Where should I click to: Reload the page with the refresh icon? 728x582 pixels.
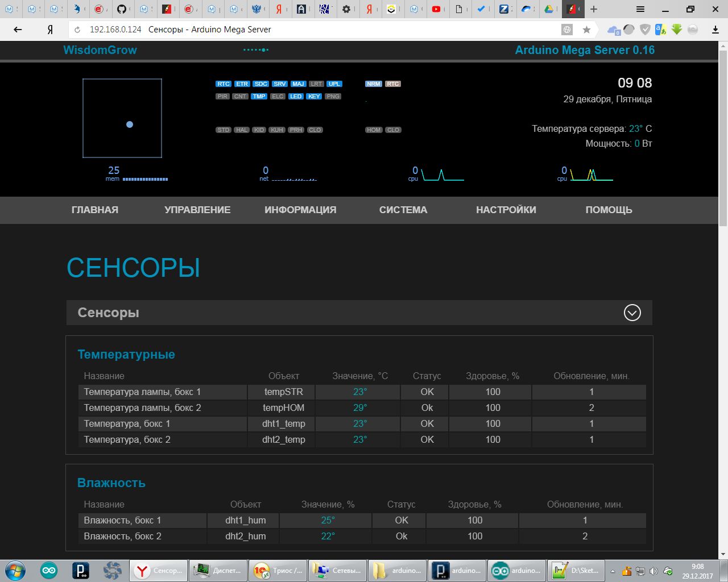coord(77,30)
